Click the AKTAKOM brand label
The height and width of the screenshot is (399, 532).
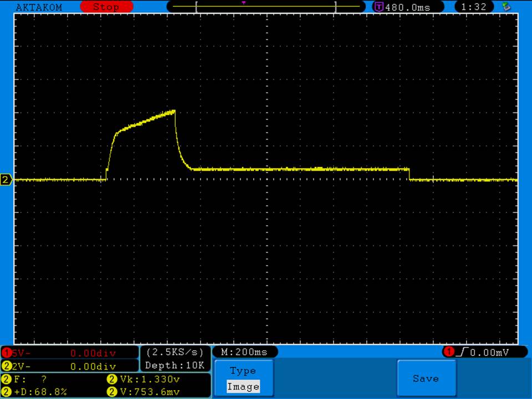39,7
